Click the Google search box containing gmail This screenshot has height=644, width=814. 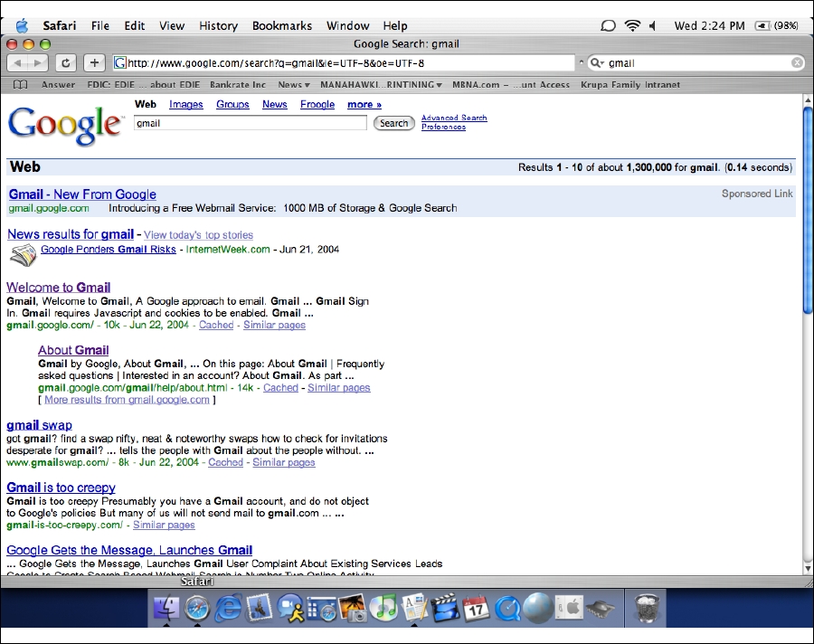[x=251, y=123]
